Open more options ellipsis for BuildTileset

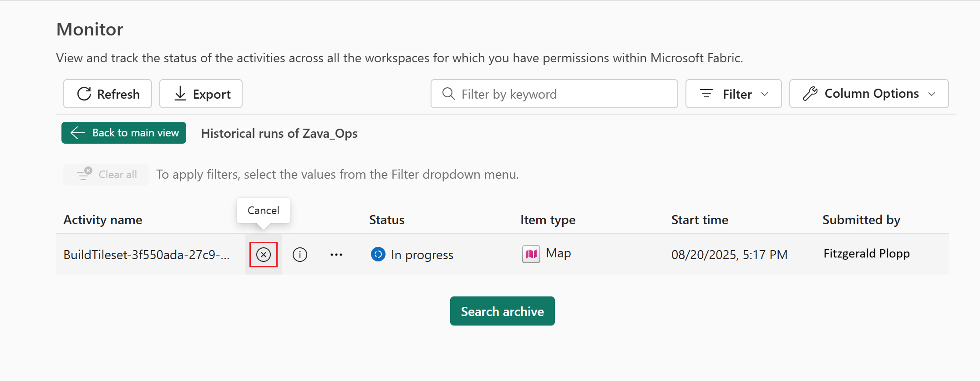tap(336, 255)
